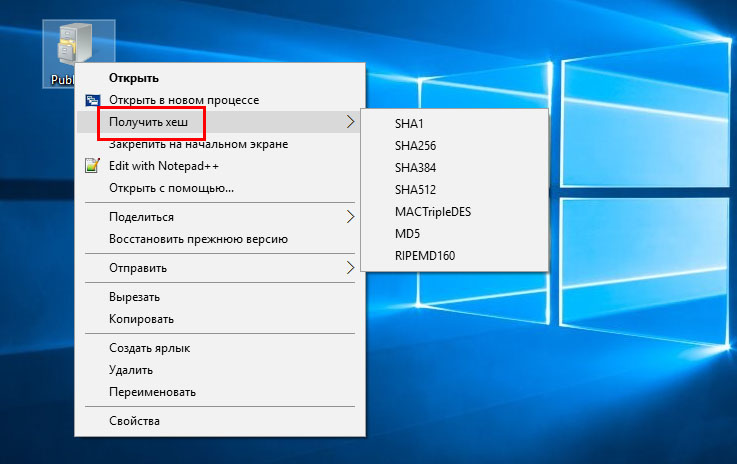The image size is (737, 464).
Task: Select Открыть с помощью…
Action: 171,188
